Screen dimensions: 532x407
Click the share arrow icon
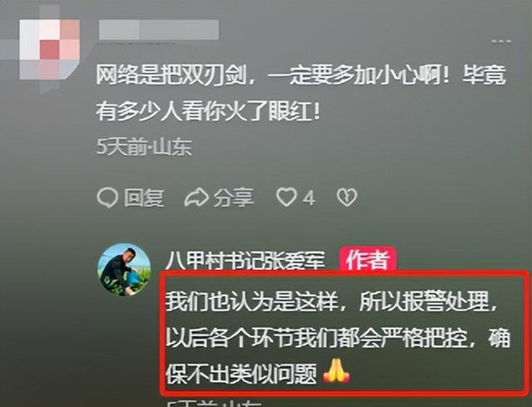click(x=196, y=198)
